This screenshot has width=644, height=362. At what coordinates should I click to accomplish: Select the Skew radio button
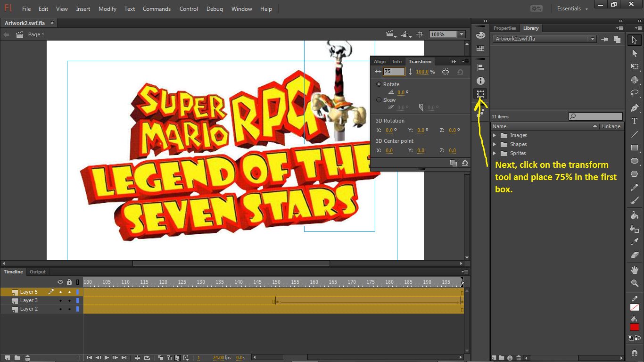[x=379, y=100]
